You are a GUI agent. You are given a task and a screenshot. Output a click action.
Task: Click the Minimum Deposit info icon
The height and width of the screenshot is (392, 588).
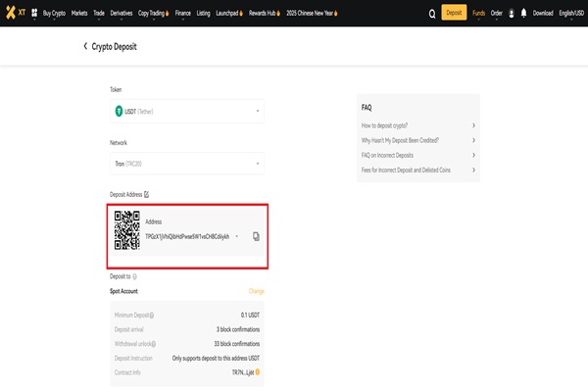(152, 316)
